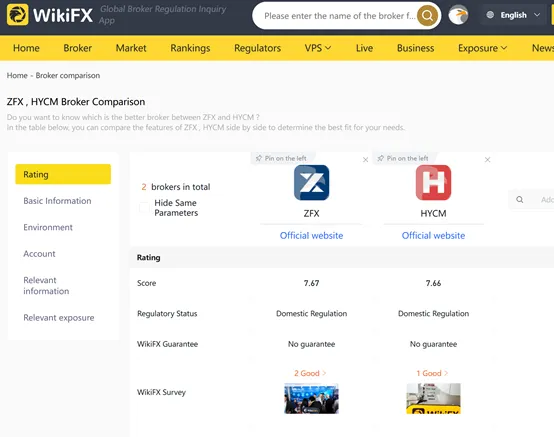Viewport: 554px width, 437px height.
Task: Focus the broker name search field
Action: [339, 16]
